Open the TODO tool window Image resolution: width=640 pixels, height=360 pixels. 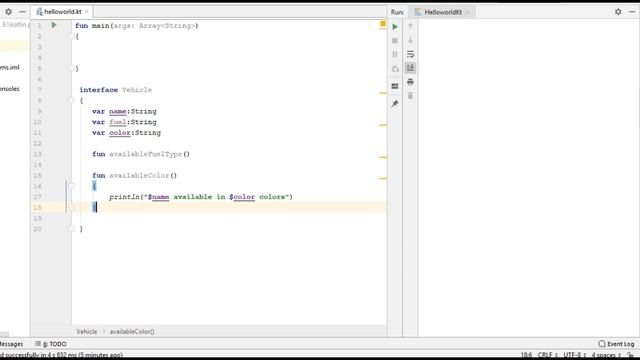coord(51,344)
